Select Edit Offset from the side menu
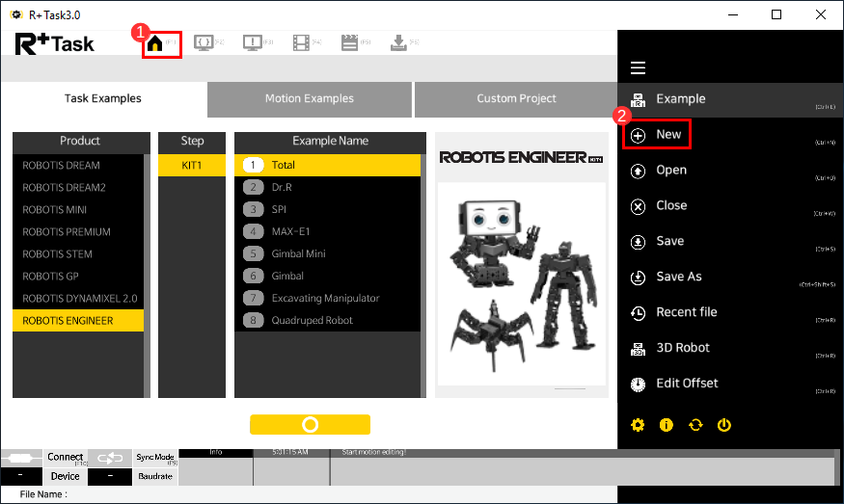Viewport: 844px width, 504px height. point(730,384)
